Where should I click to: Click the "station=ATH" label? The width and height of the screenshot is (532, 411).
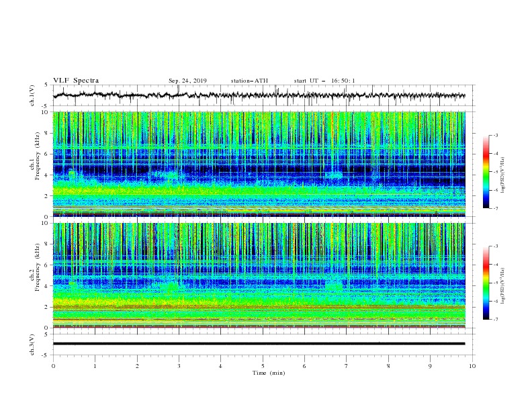[x=249, y=81]
